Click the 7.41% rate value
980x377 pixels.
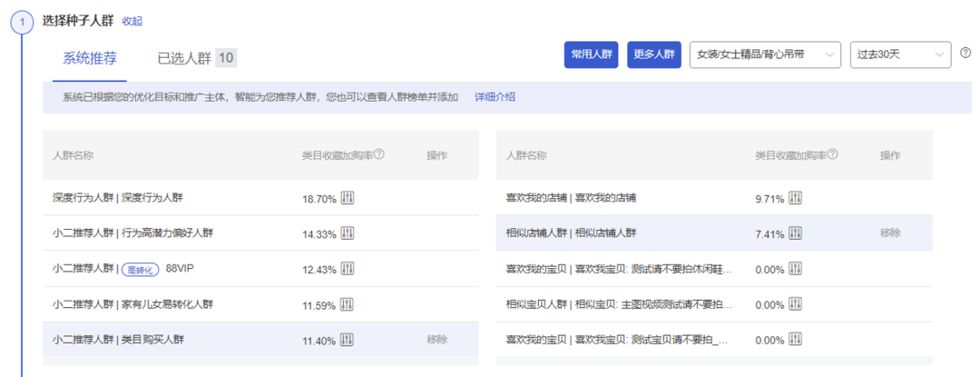(x=769, y=234)
